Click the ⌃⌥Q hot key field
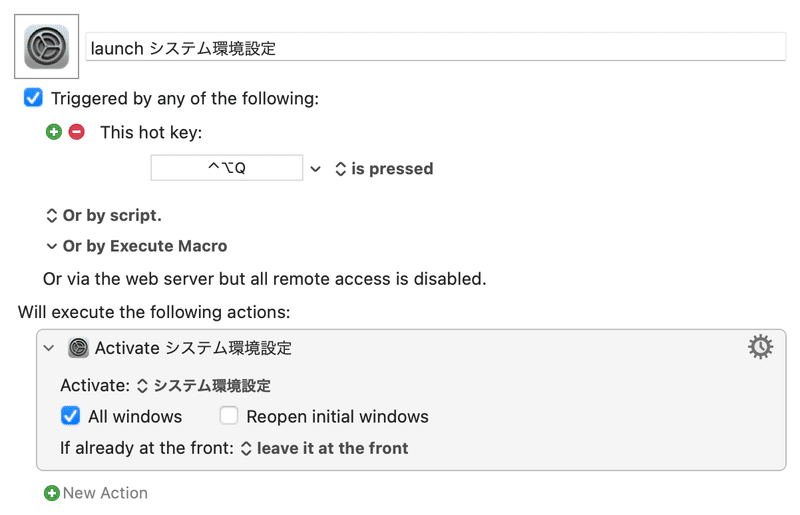 pos(227,168)
